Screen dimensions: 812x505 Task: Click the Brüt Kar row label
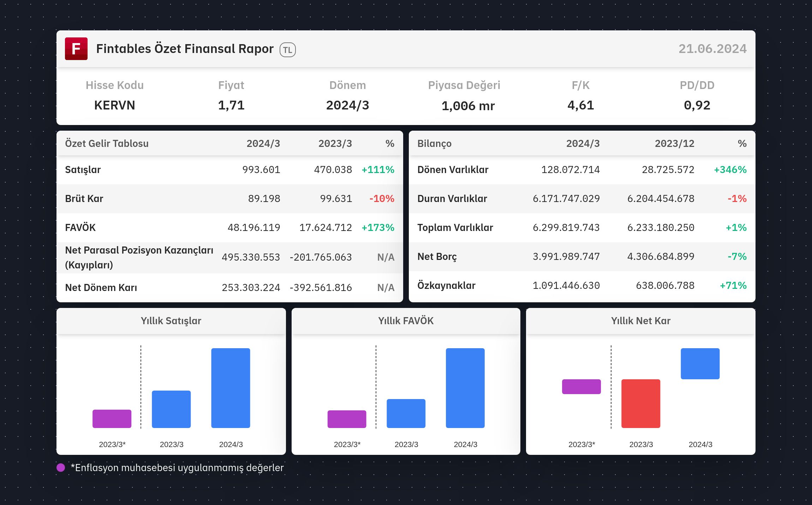(84, 199)
